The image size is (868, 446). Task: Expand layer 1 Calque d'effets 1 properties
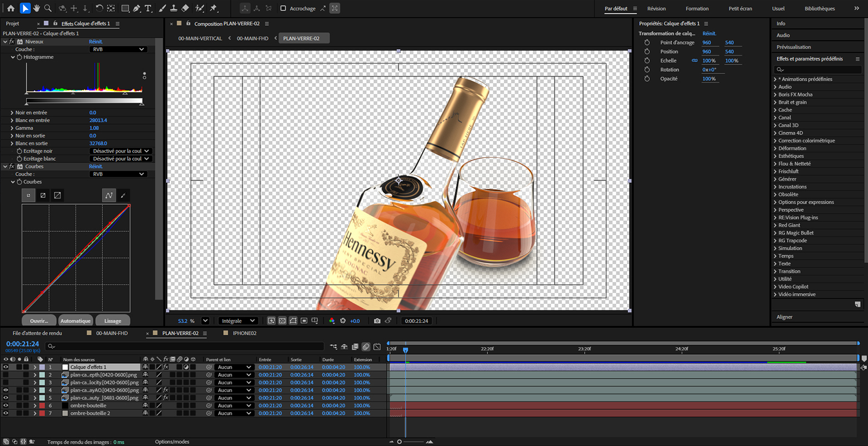pyautogui.click(x=35, y=367)
